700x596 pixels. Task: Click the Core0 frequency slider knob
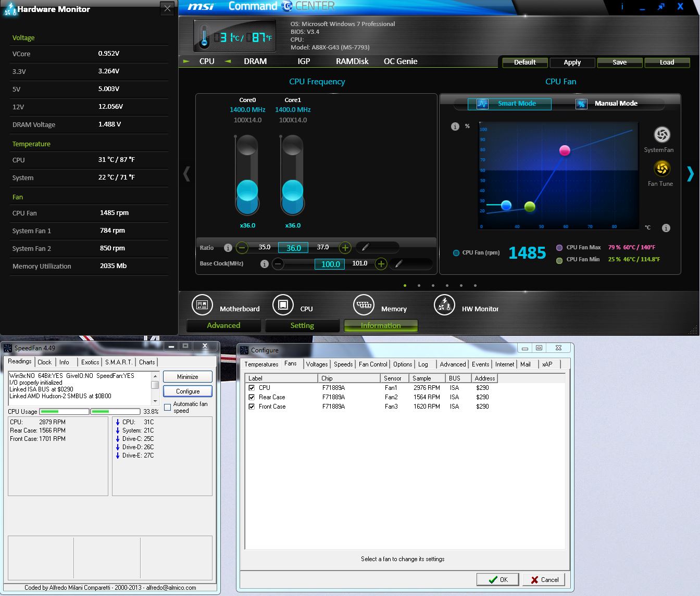tap(247, 192)
